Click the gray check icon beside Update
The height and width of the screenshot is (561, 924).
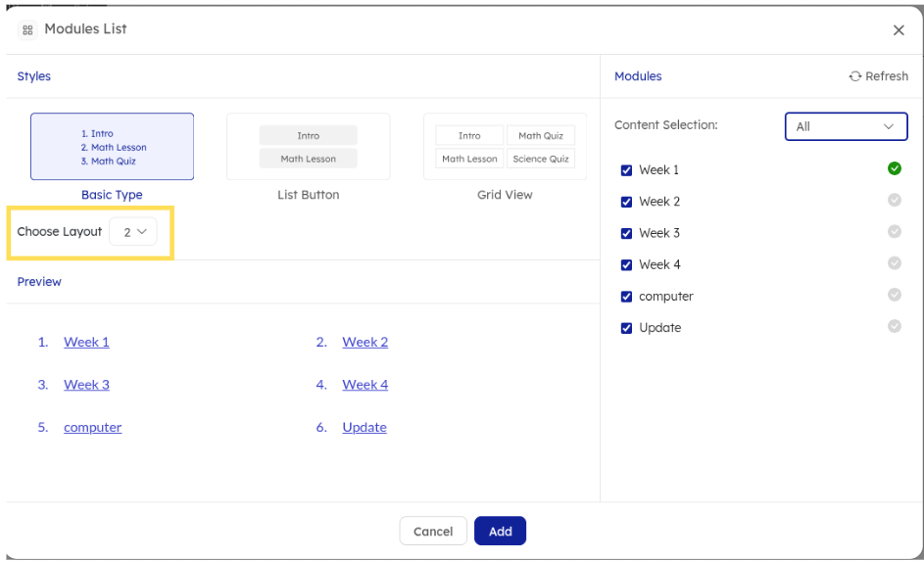894,326
